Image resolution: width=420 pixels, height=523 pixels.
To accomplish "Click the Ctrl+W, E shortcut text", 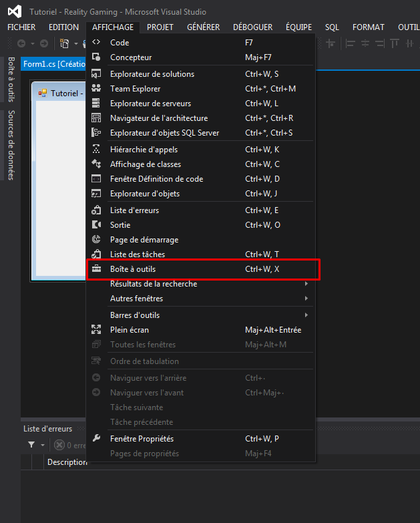I will (262, 210).
